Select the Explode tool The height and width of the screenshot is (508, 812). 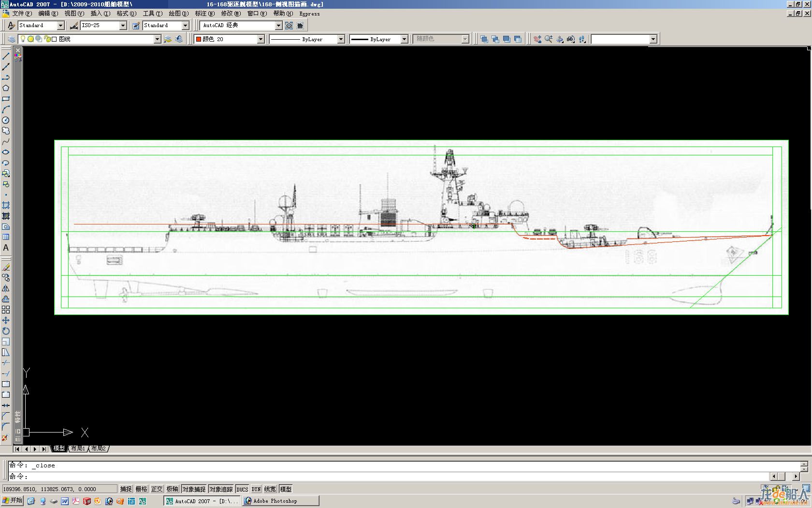(6, 437)
